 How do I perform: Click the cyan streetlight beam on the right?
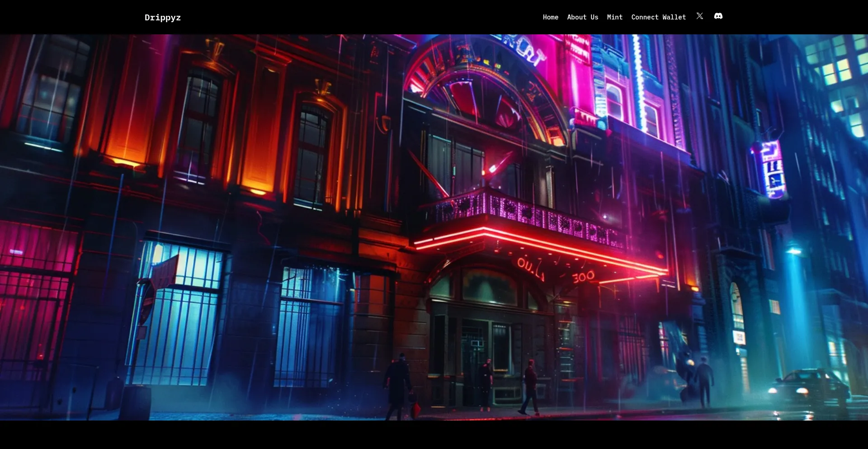click(798, 307)
